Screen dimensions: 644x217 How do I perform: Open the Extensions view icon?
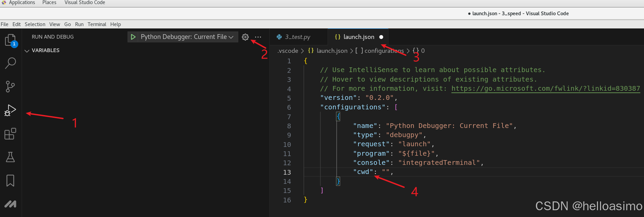(10, 134)
